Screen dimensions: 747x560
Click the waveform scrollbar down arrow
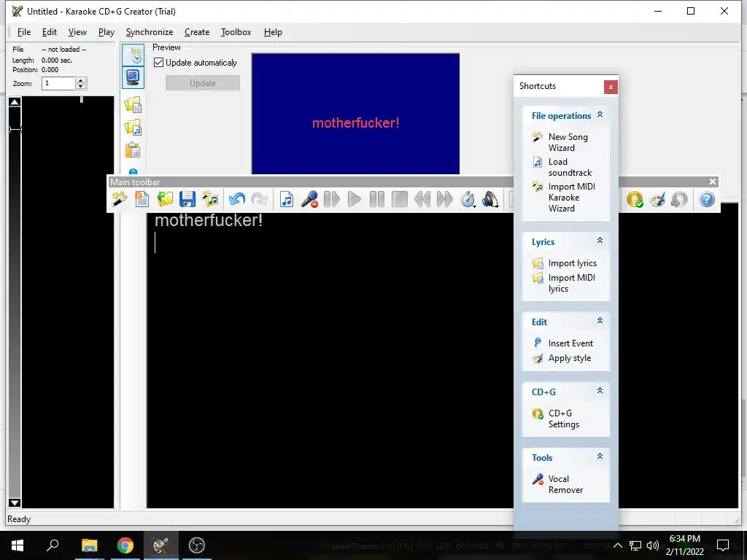[15, 502]
